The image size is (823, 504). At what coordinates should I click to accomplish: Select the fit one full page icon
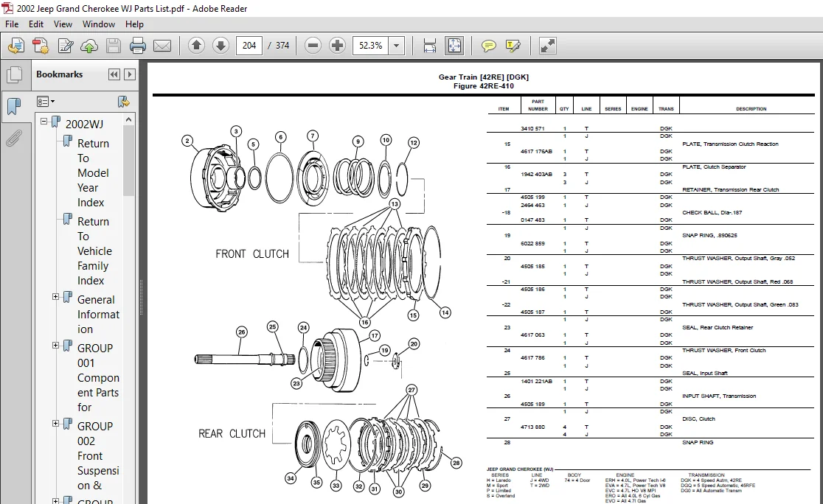(x=454, y=46)
